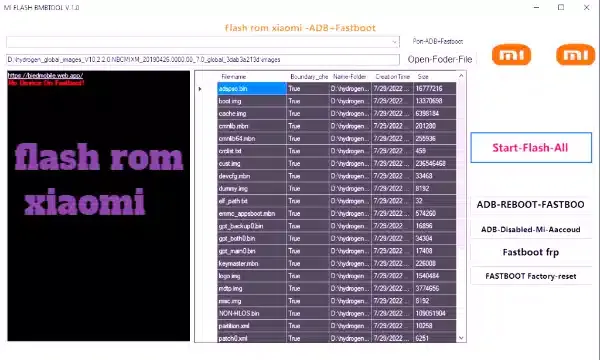Click the left orange Mi logo icon
Screen dimensions: 600x360
[511, 55]
